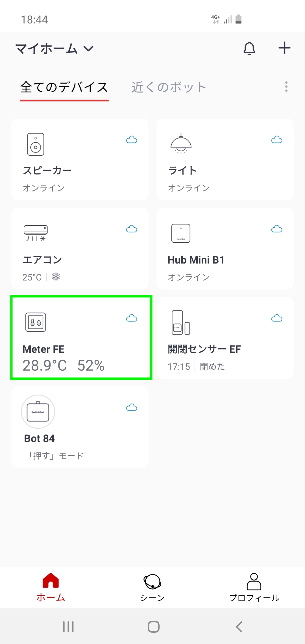Tap the エアコン air conditioner icon
305x644 pixels.
click(x=36, y=233)
